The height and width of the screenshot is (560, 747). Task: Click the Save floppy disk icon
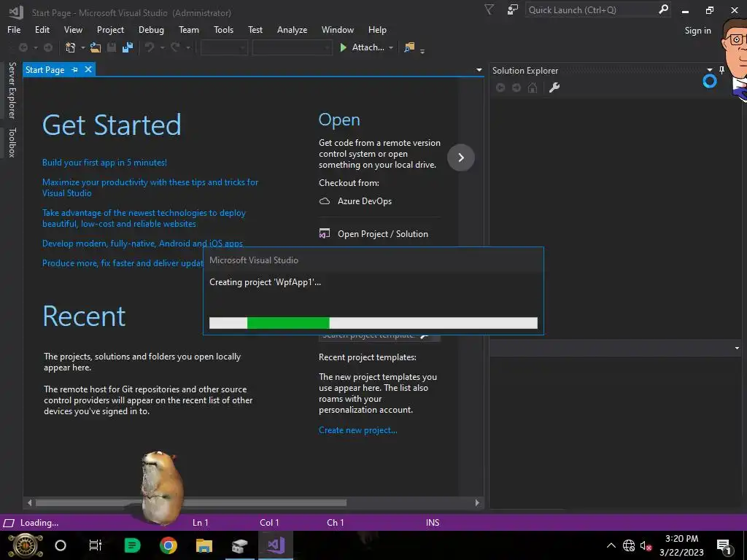(112, 47)
